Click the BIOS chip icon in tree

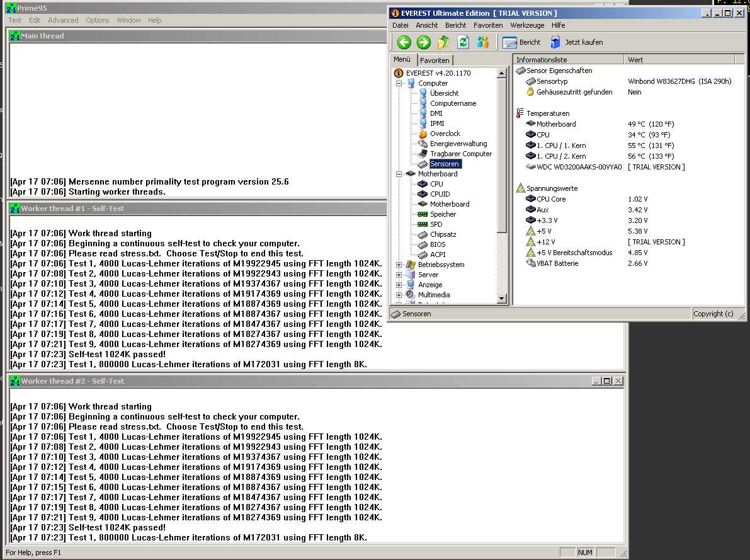[423, 244]
